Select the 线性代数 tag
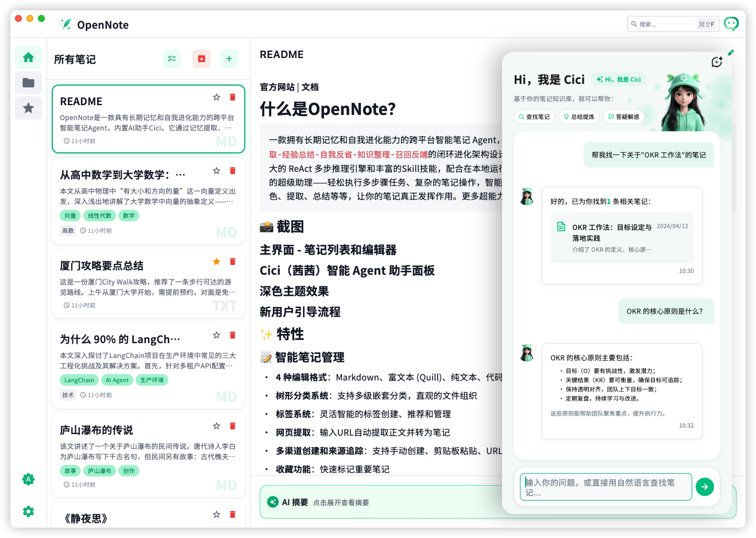Viewport: 756px width, 538px height. 99,216
